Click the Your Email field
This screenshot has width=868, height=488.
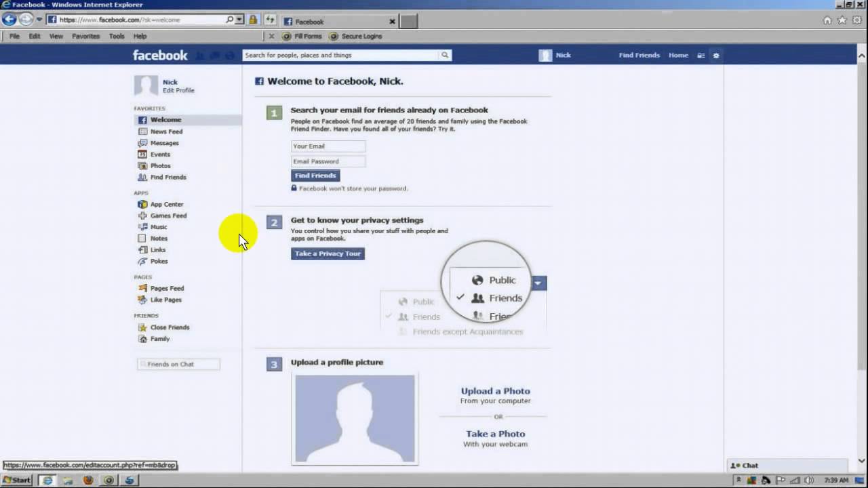(x=328, y=146)
